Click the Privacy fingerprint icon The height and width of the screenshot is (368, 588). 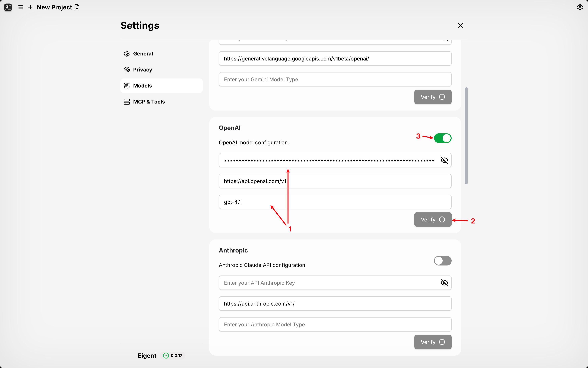(127, 70)
